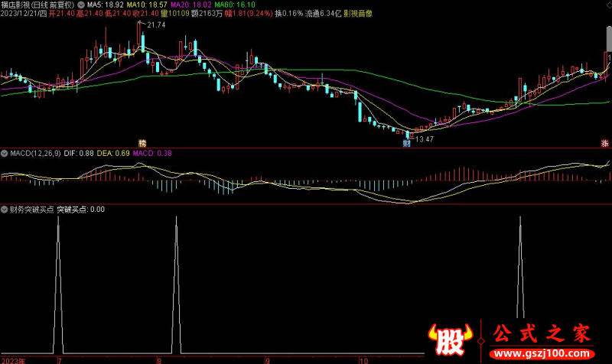Click the 21.74 high price label
612x364 pixels.
pos(156,25)
